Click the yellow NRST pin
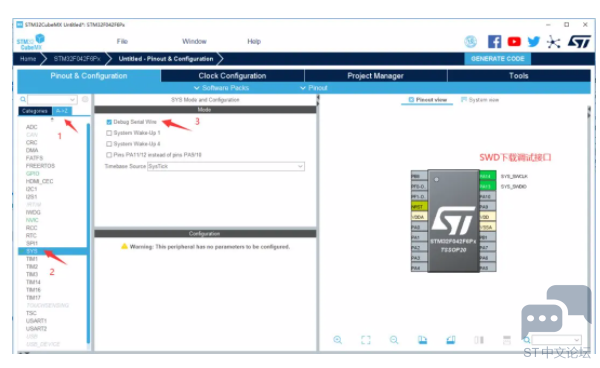Image resolution: width=600 pixels, height=368 pixels. click(x=419, y=207)
